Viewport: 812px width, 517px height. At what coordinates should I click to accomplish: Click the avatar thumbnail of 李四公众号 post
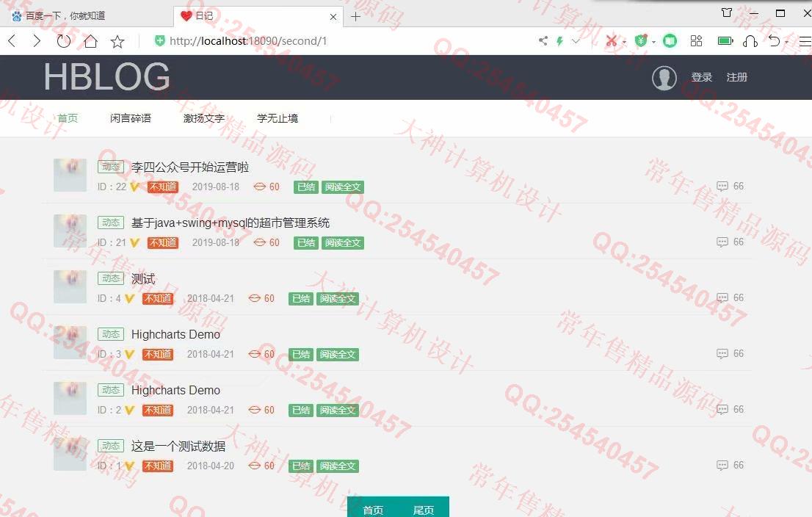(70, 175)
